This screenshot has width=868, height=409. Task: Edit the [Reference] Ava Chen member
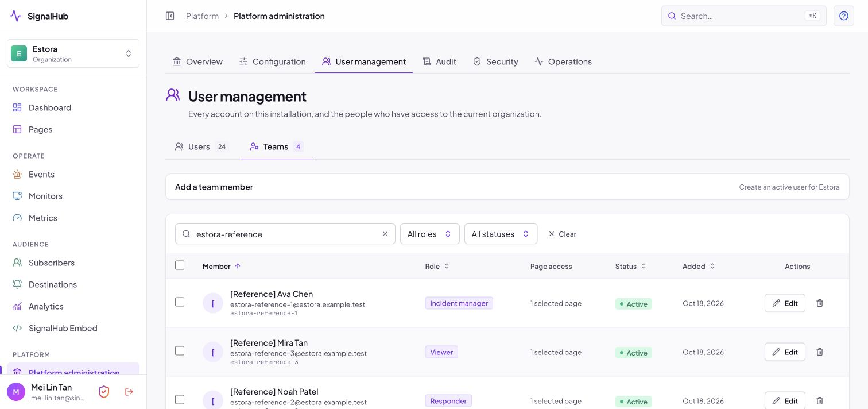(x=785, y=303)
